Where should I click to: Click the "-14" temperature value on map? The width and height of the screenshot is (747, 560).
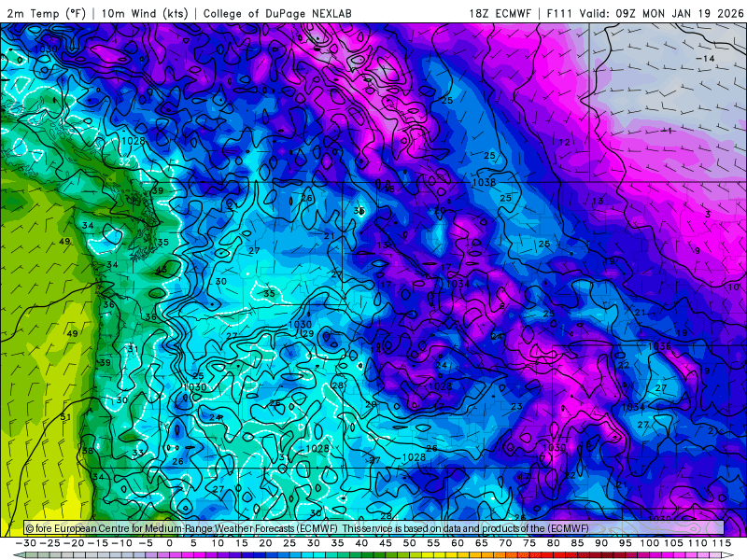pyautogui.click(x=705, y=58)
